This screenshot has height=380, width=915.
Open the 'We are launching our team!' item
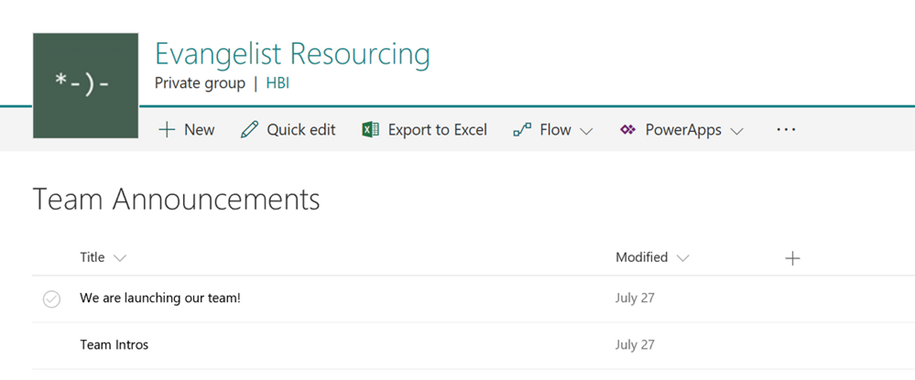click(160, 298)
